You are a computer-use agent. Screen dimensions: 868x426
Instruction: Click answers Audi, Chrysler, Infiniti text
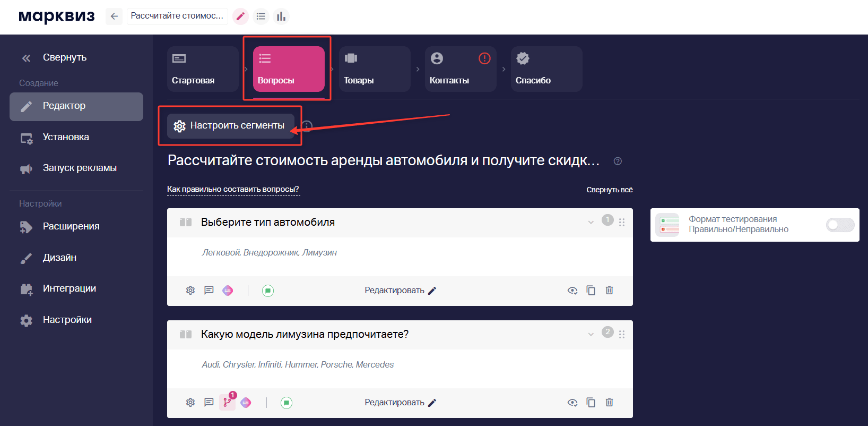pos(298,365)
